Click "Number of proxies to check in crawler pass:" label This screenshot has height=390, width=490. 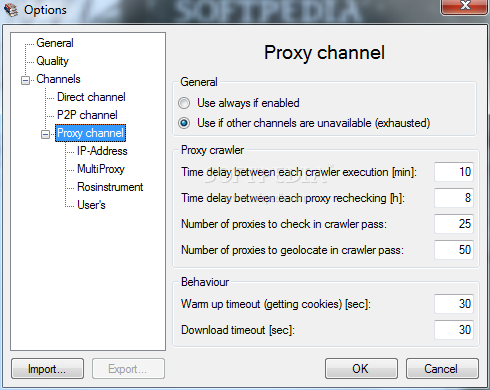point(284,224)
